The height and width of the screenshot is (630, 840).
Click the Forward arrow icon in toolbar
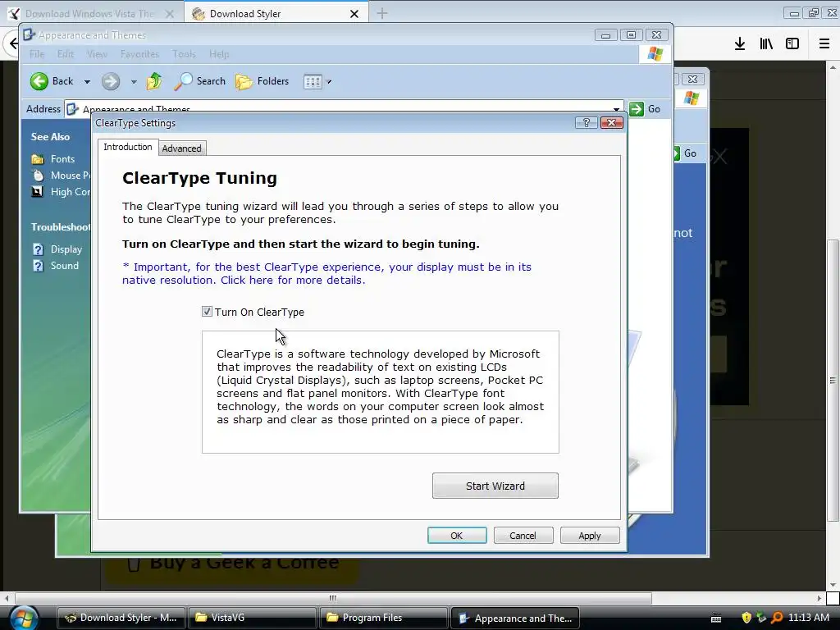point(111,81)
